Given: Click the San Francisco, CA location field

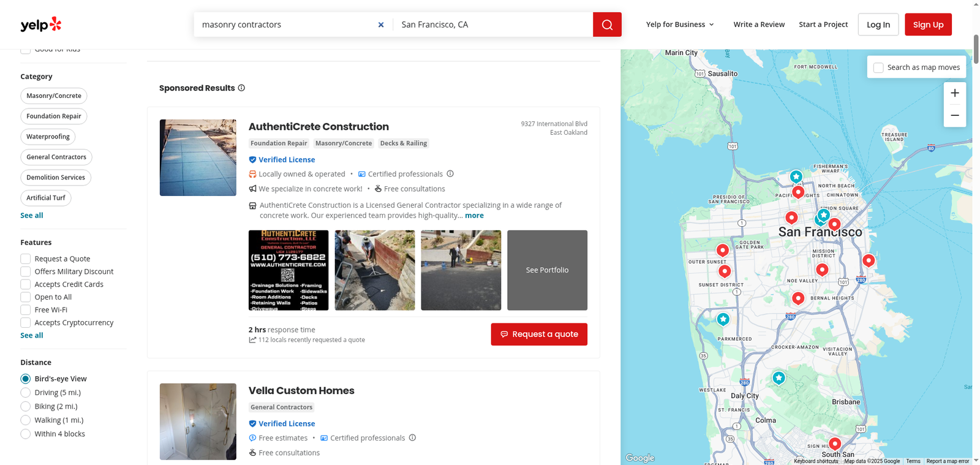Looking at the screenshot, I should tap(493, 25).
